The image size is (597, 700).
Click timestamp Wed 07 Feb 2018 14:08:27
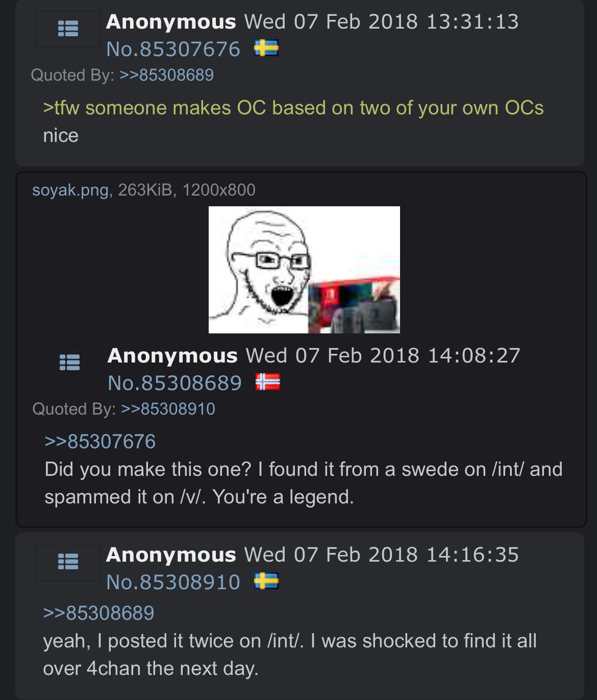coord(383,355)
